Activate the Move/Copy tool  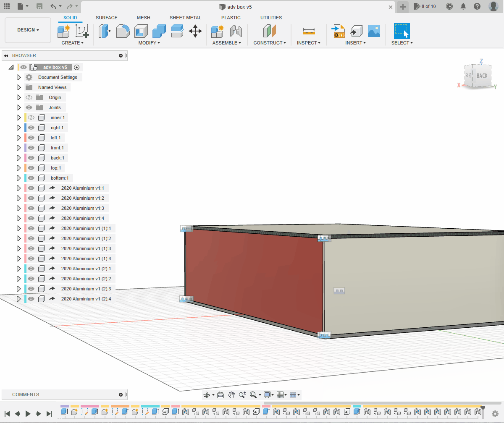195,31
